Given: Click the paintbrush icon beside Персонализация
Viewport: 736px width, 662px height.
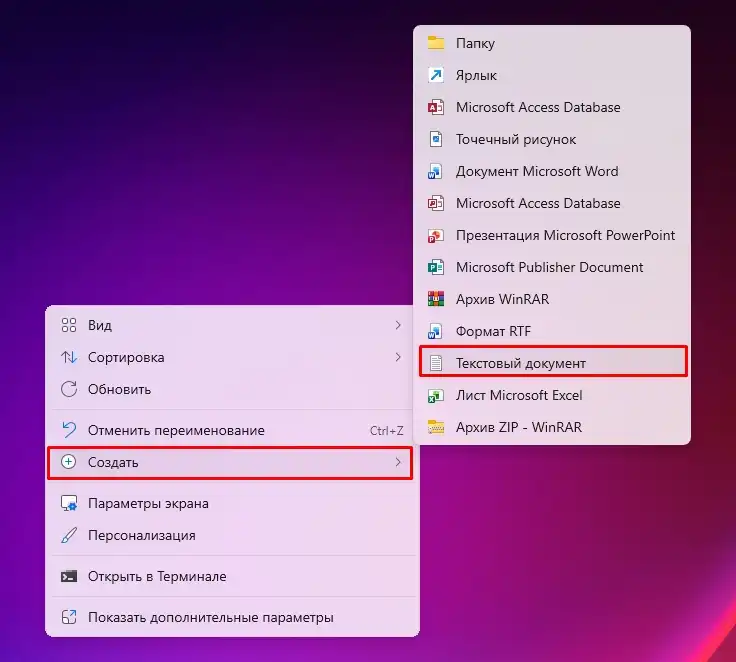Looking at the screenshot, I should coord(69,535).
